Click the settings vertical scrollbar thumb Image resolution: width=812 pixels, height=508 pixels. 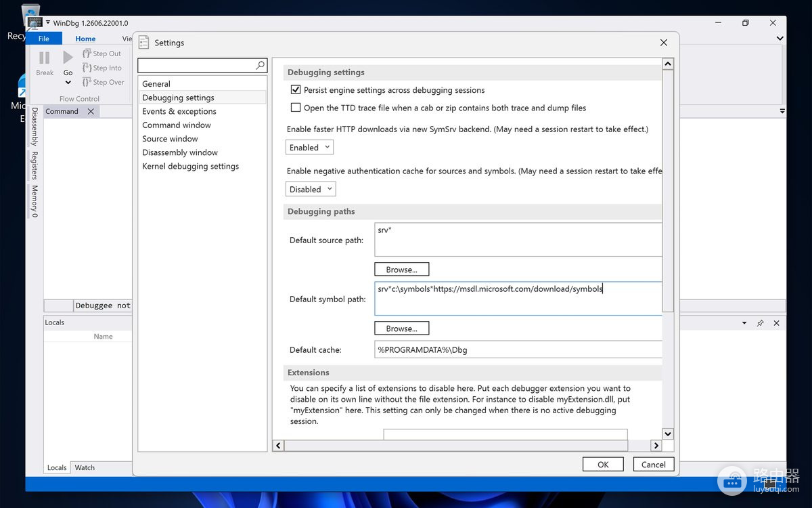(668, 190)
